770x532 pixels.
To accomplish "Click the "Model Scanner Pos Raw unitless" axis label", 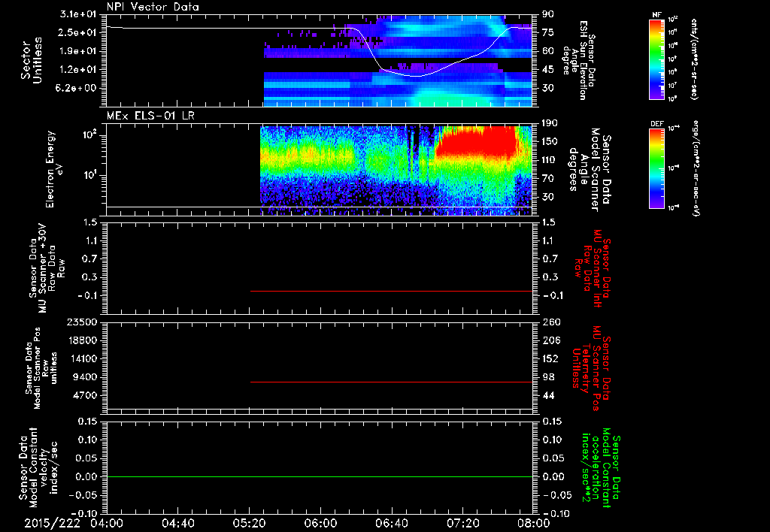I will (41, 368).
